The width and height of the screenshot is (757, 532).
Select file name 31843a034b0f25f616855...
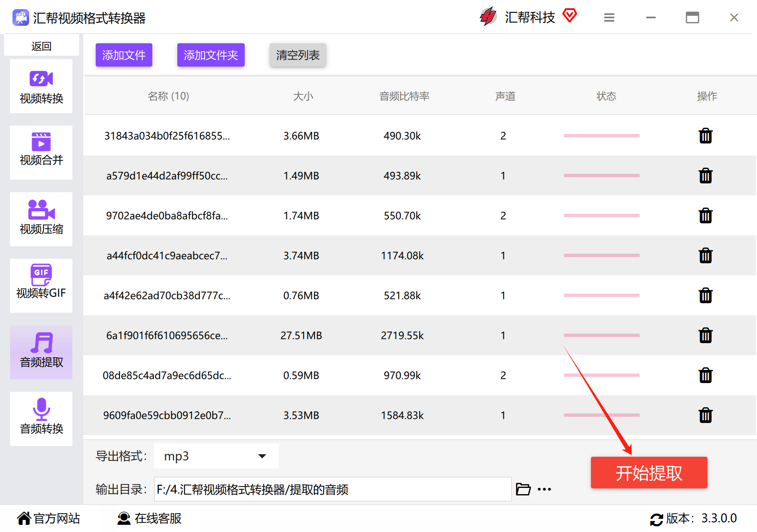point(167,136)
